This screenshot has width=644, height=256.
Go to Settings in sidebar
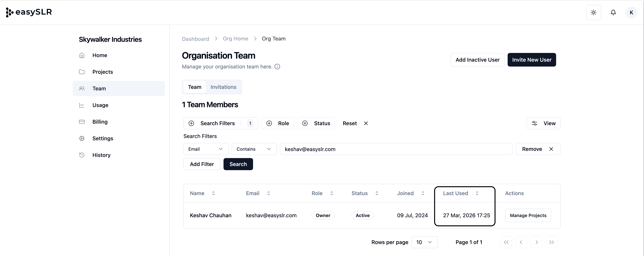coord(102,138)
